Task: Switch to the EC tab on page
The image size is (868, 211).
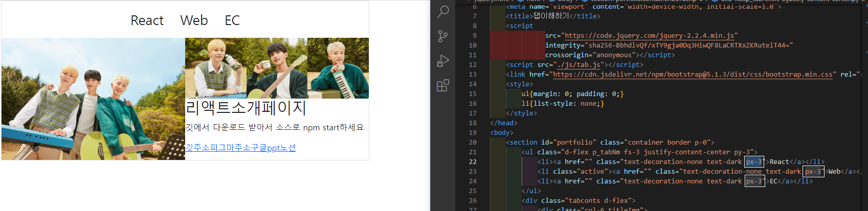Action: [232, 20]
